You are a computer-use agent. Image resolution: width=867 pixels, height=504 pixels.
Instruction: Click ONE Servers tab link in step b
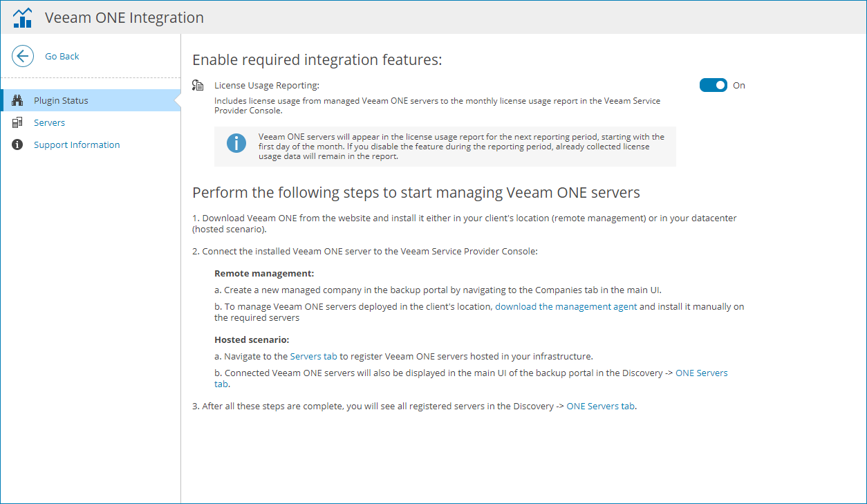[701, 373]
